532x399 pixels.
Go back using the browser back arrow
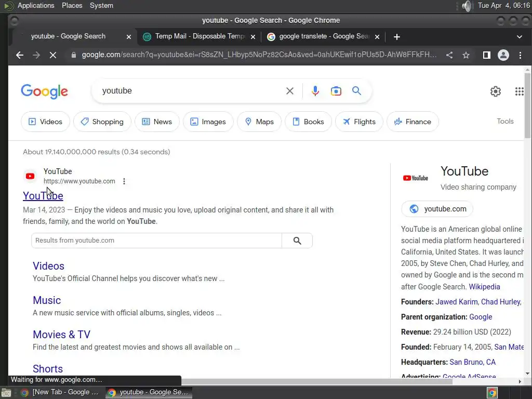[x=20, y=55]
